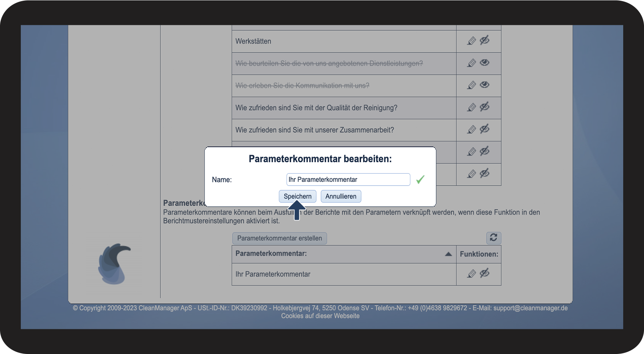Open 'Cookies auf dieser Webseite' link

pos(320,316)
